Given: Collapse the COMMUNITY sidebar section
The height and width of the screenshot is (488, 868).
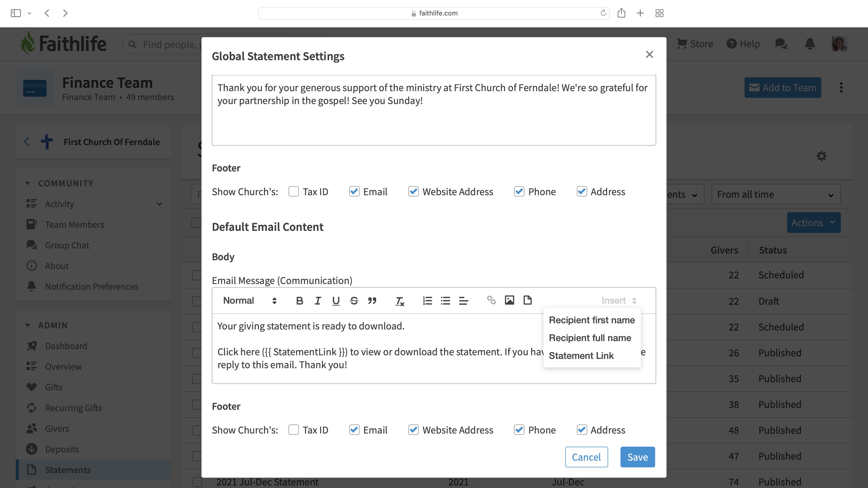Looking at the screenshot, I should point(28,183).
